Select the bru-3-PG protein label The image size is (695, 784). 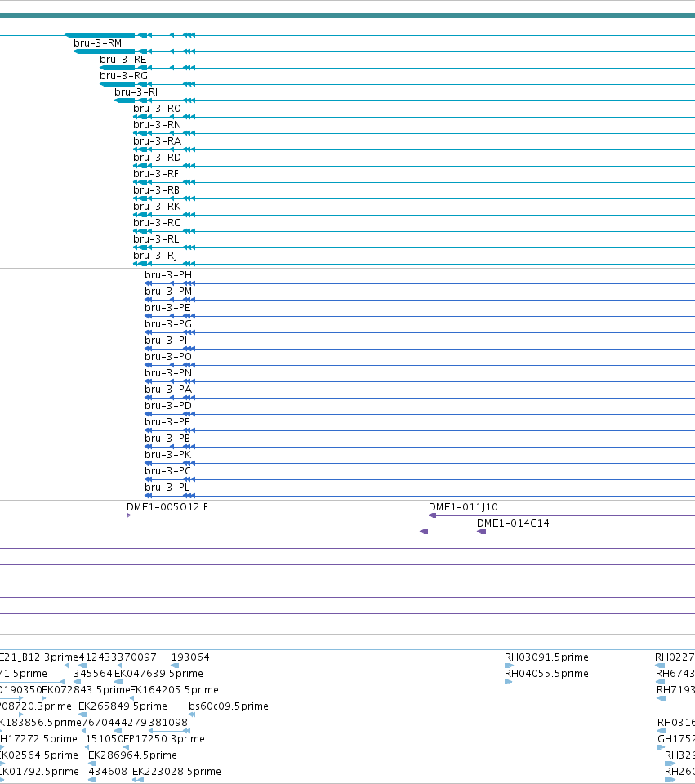coord(168,324)
